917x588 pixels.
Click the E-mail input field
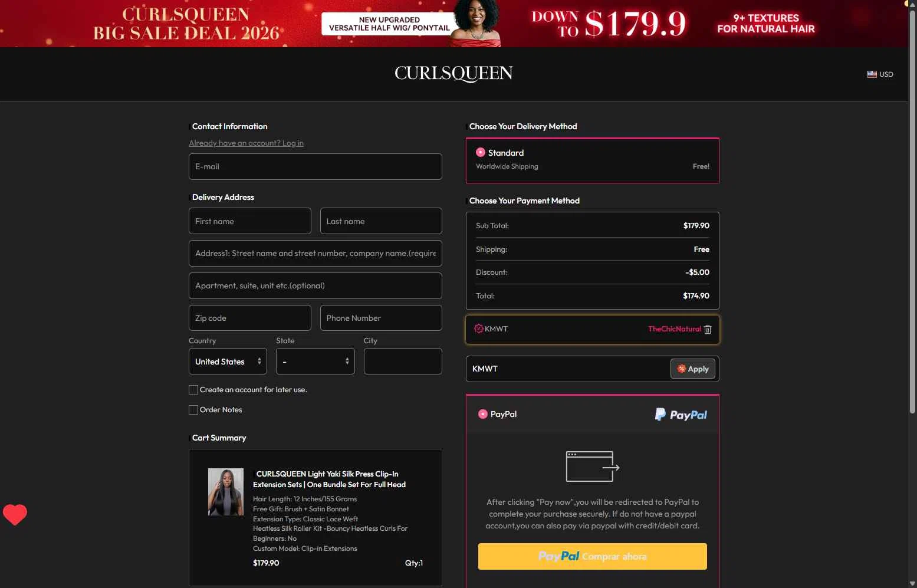[x=315, y=166]
